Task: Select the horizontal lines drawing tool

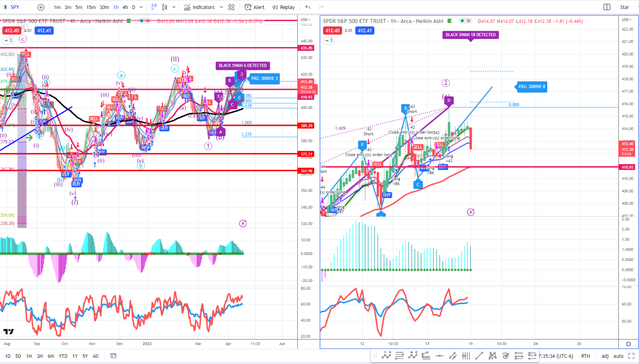Action: (x=400, y=355)
